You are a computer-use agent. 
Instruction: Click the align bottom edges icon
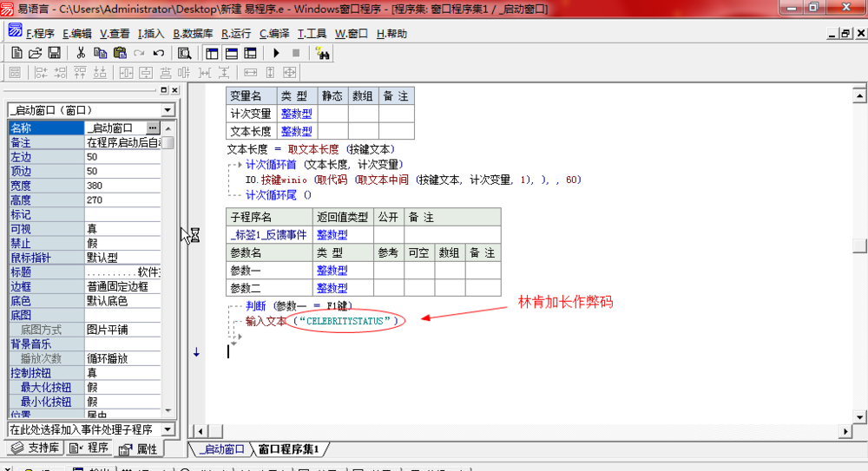click(100, 73)
